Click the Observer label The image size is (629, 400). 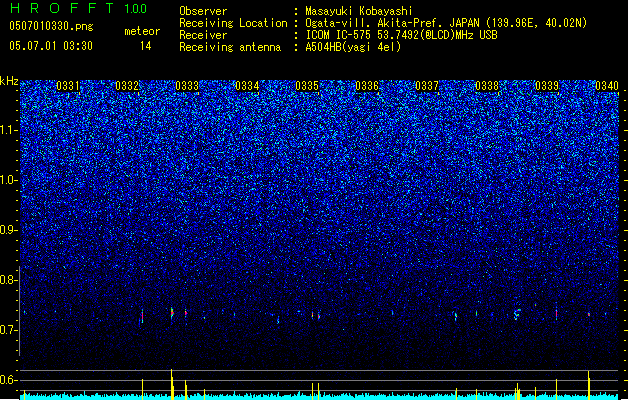coord(203,11)
